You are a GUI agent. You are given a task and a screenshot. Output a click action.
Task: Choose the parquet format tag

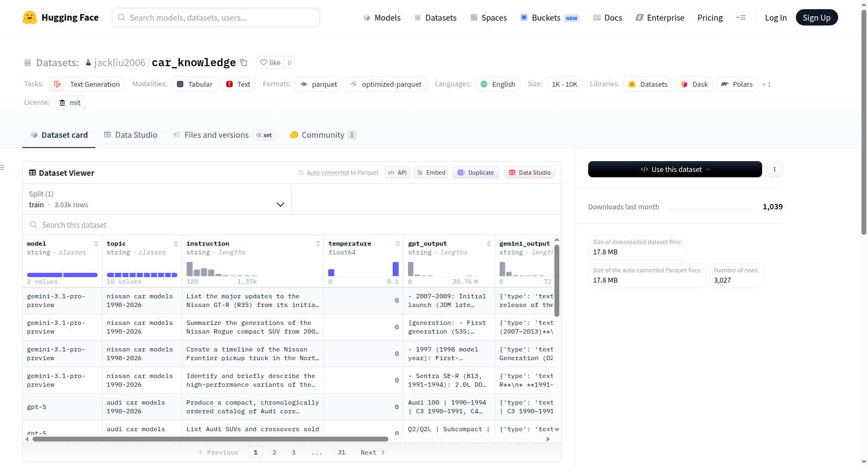click(x=318, y=84)
